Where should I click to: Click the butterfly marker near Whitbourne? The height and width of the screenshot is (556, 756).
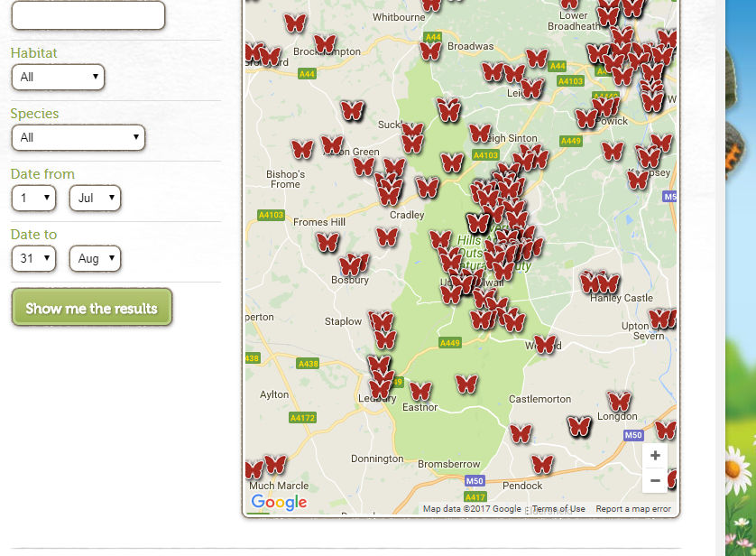432,5
